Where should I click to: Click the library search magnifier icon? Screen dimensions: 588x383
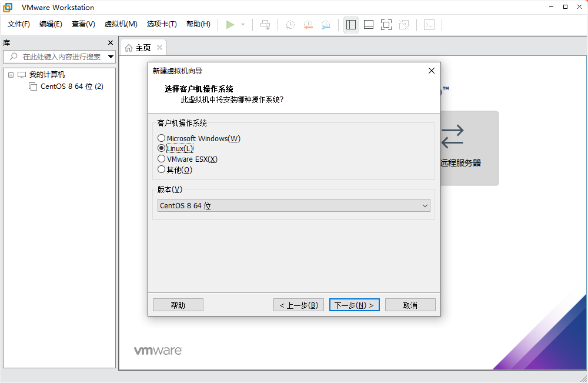pyautogui.click(x=14, y=56)
